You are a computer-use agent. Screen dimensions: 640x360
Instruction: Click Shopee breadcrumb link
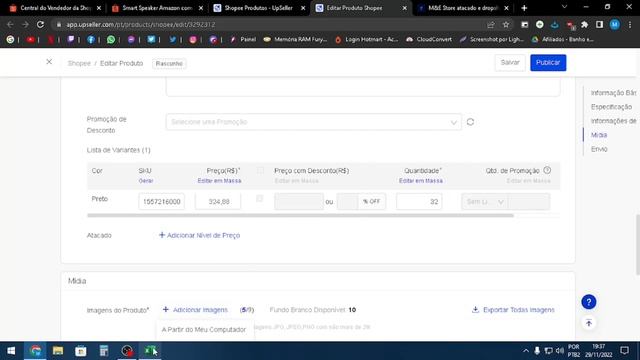tap(79, 63)
